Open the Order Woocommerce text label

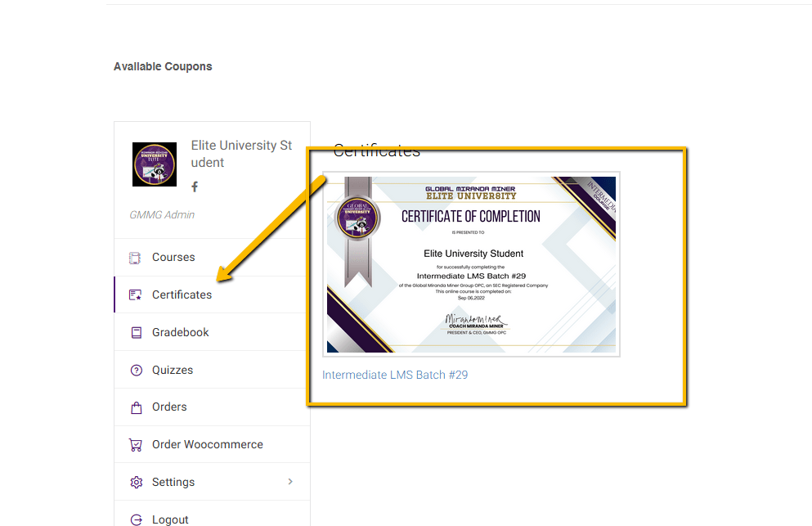tap(207, 444)
